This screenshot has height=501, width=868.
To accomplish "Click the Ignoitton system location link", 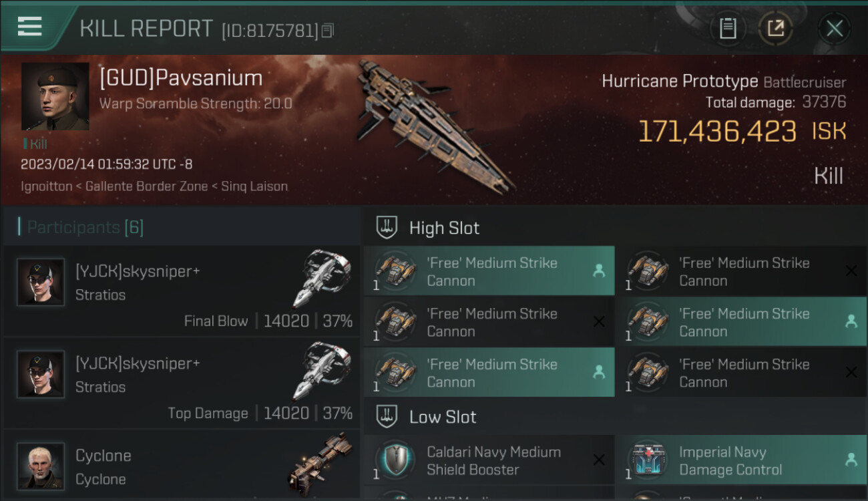I will pyautogui.click(x=46, y=186).
